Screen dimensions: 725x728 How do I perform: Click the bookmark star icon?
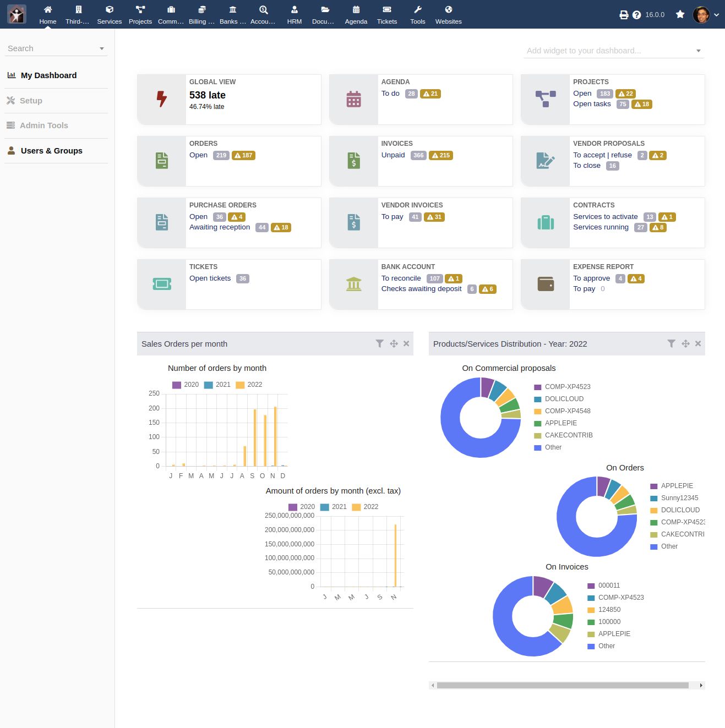click(680, 14)
